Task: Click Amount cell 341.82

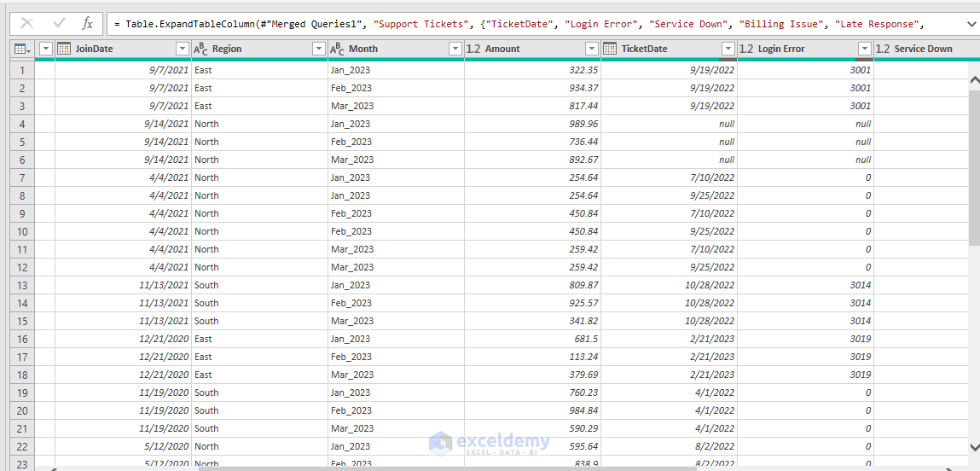Action: [532, 321]
